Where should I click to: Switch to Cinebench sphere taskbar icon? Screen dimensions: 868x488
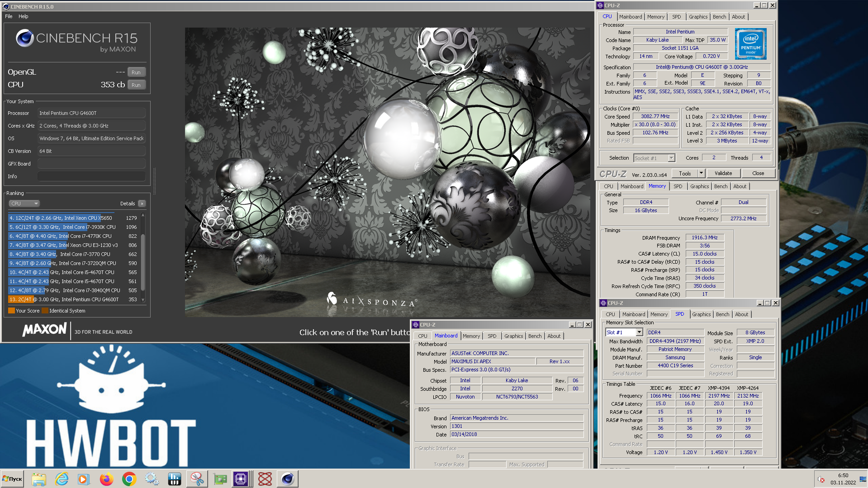(288, 479)
